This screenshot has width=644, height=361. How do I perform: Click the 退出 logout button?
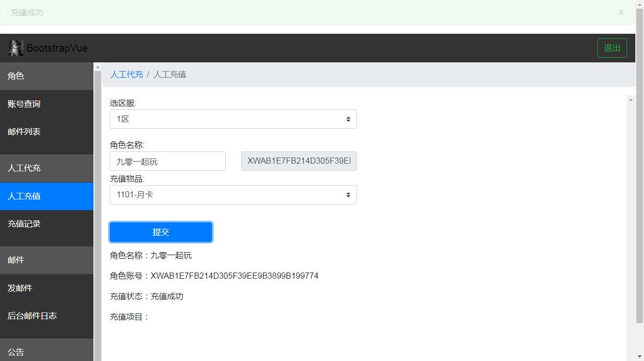(x=612, y=48)
